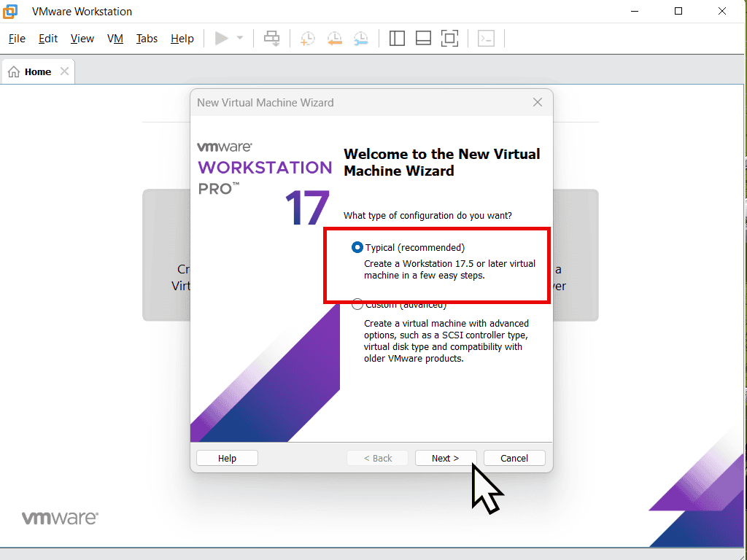The image size is (747, 560).
Task: Click the Take Snapshot clock icon
Action: 308,39
